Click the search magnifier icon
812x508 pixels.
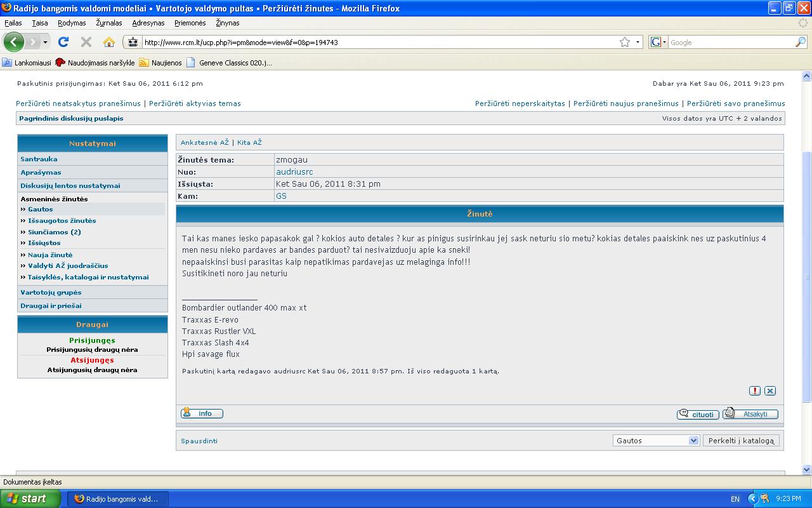click(x=801, y=43)
